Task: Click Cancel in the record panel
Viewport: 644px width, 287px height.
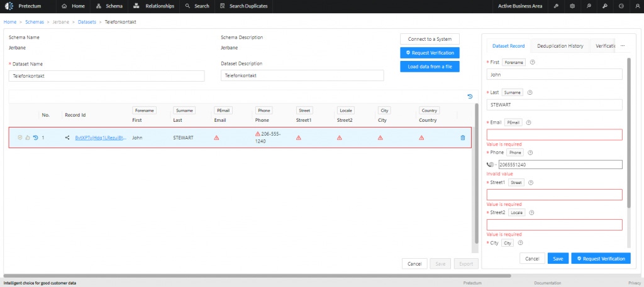Action: [x=532, y=259]
